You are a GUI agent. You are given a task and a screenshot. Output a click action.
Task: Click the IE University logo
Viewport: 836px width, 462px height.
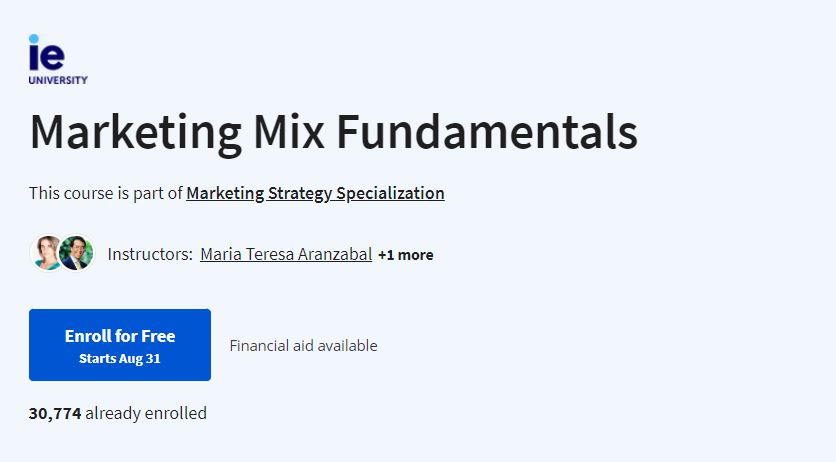pos(58,60)
